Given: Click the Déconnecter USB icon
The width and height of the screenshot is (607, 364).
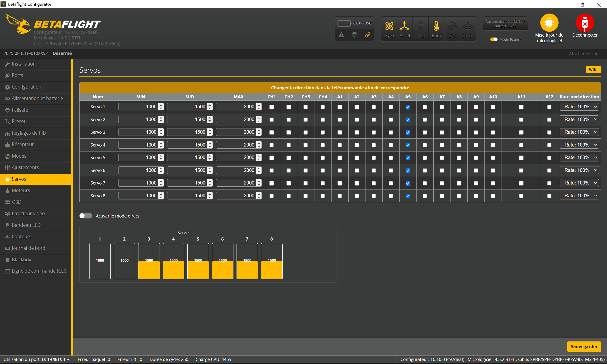Looking at the screenshot, I should tap(585, 23).
